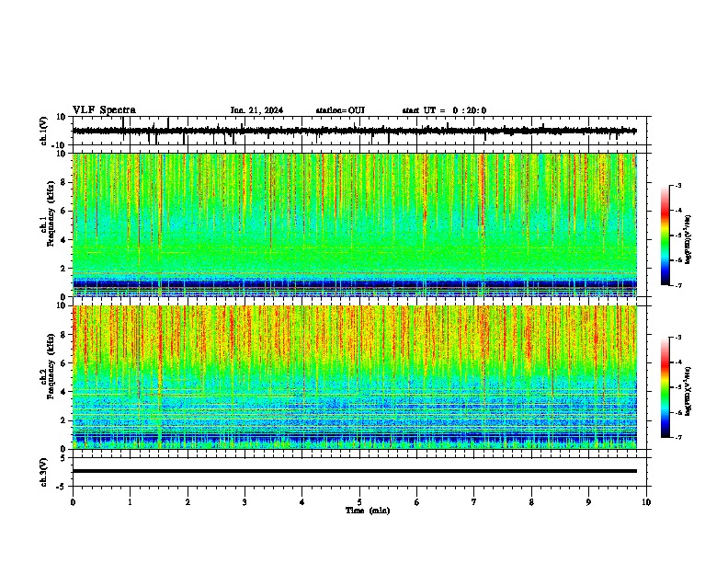Click the ch.2 spectrogram color bar

click(x=665, y=387)
